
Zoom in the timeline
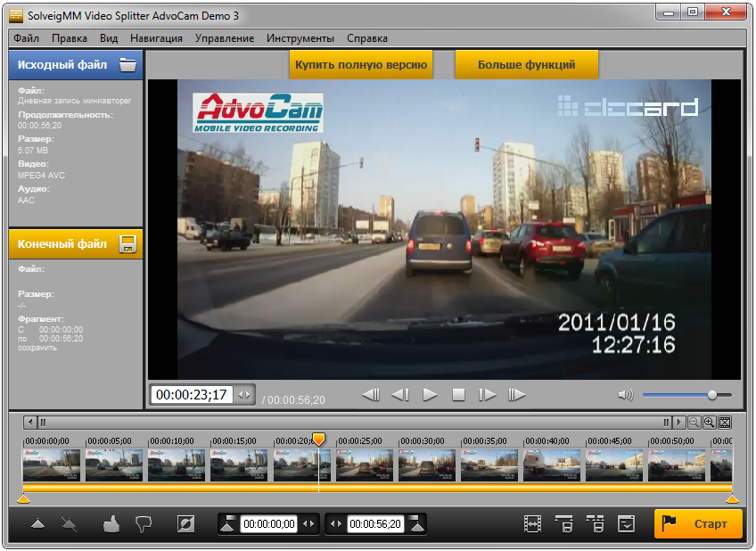[709, 423]
